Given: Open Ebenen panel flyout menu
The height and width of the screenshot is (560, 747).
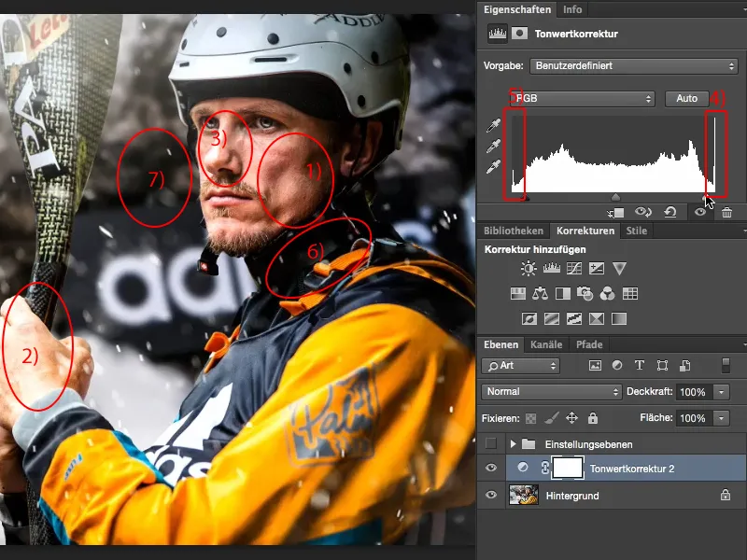Looking at the screenshot, I should tap(744, 344).
